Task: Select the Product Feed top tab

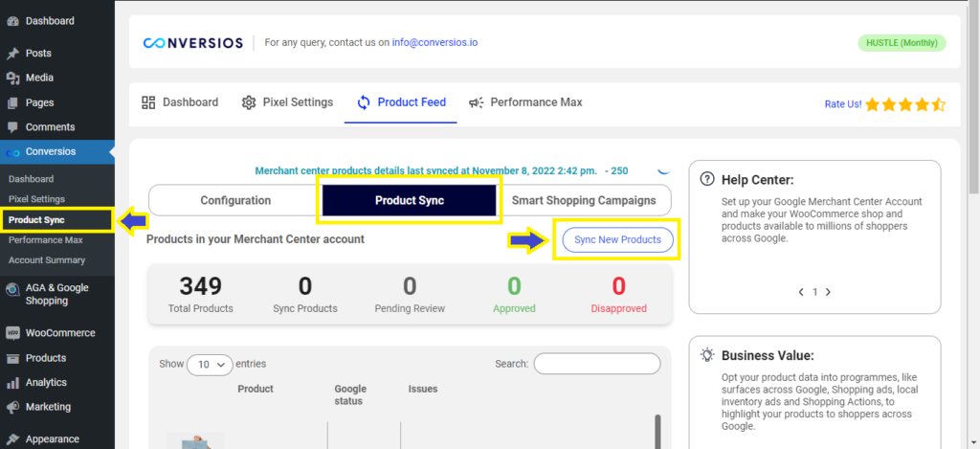Action: point(401,102)
